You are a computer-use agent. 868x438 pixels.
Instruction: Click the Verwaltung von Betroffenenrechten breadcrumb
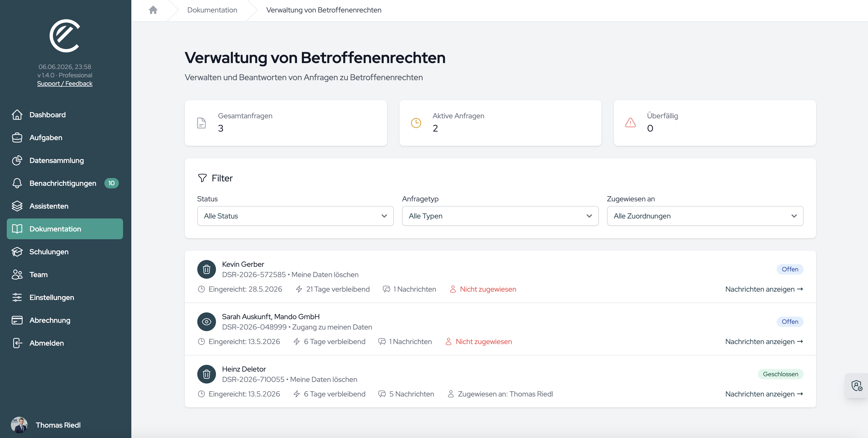point(323,10)
